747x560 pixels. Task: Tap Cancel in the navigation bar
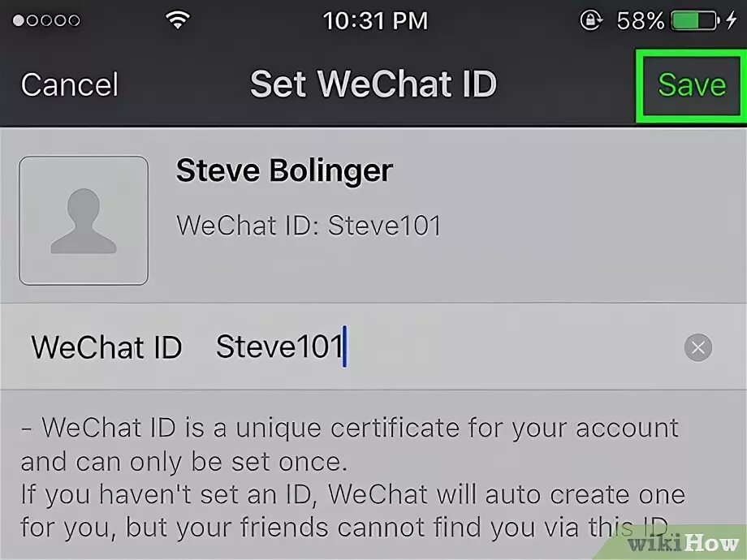[70, 84]
